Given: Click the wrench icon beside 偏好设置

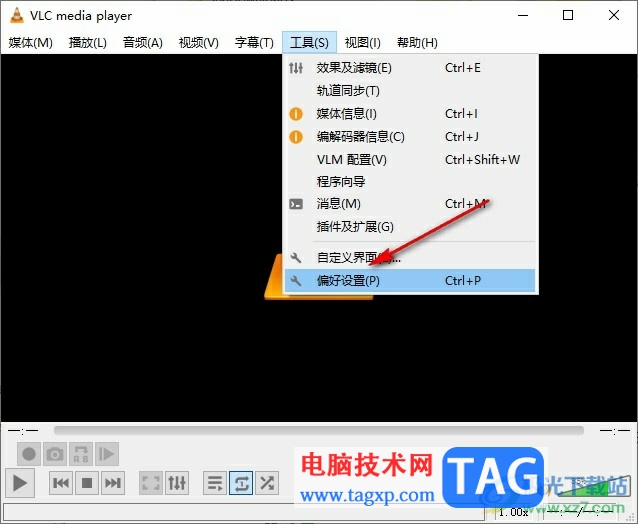Looking at the screenshot, I should [296, 280].
